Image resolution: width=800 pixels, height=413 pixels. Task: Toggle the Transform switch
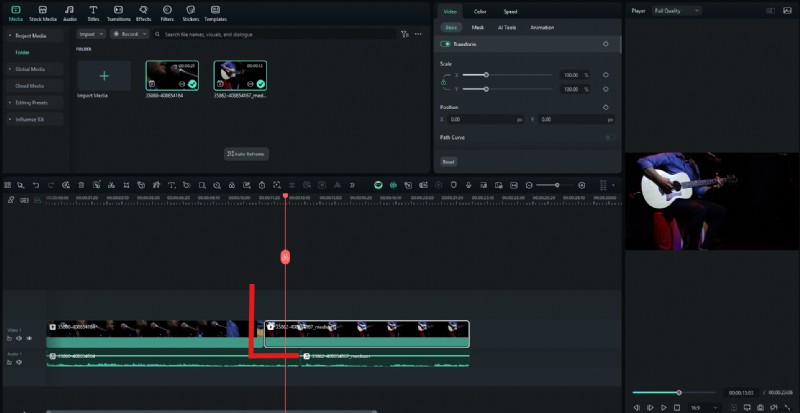[x=445, y=44]
